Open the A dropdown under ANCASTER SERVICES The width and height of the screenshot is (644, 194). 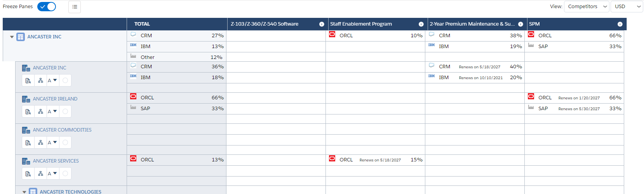pyautogui.click(x=52, y=174)
